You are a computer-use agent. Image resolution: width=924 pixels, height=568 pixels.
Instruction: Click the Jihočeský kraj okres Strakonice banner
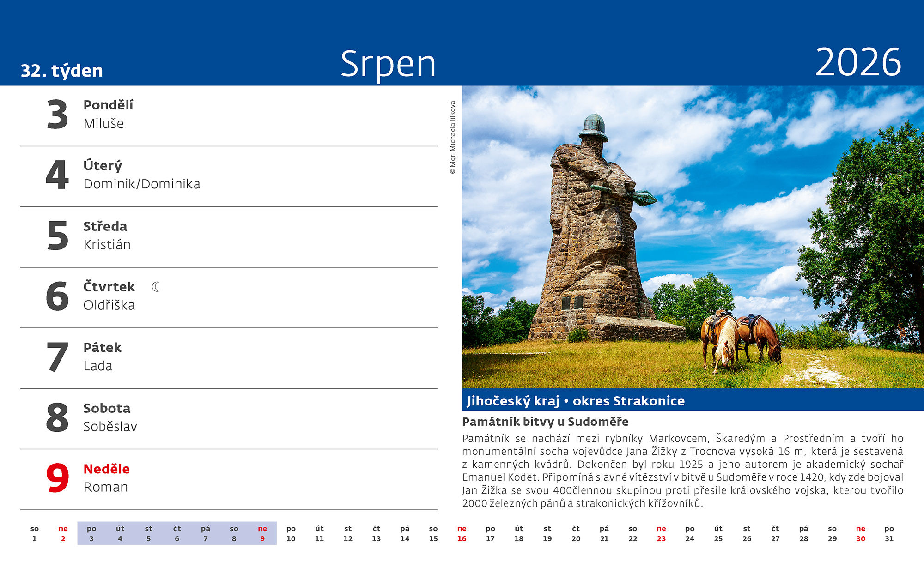(x=576, y=400)
